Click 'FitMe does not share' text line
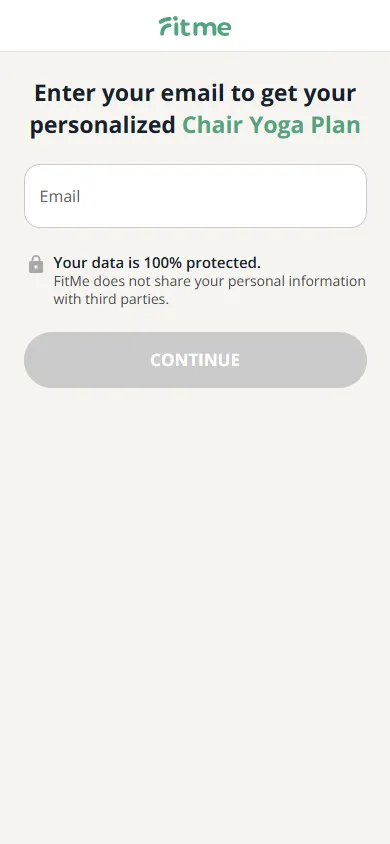 tap(209, 282)
